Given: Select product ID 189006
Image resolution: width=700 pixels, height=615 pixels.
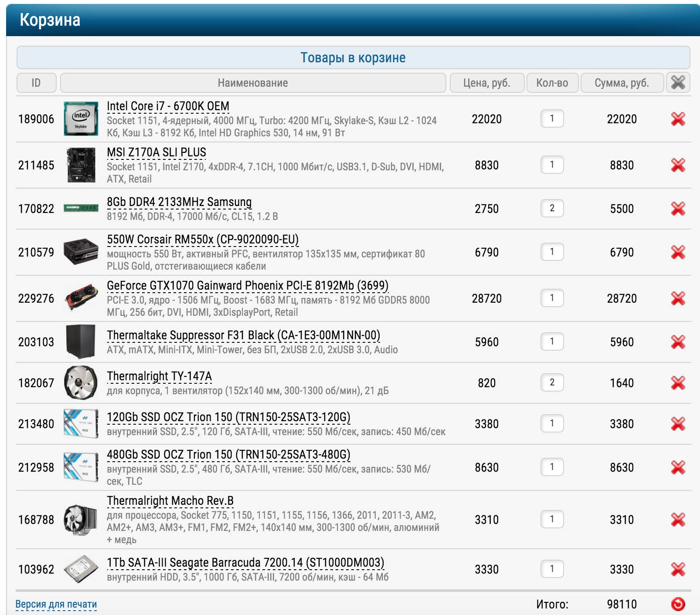Looking at the screenshot, I should click(36, 119).
